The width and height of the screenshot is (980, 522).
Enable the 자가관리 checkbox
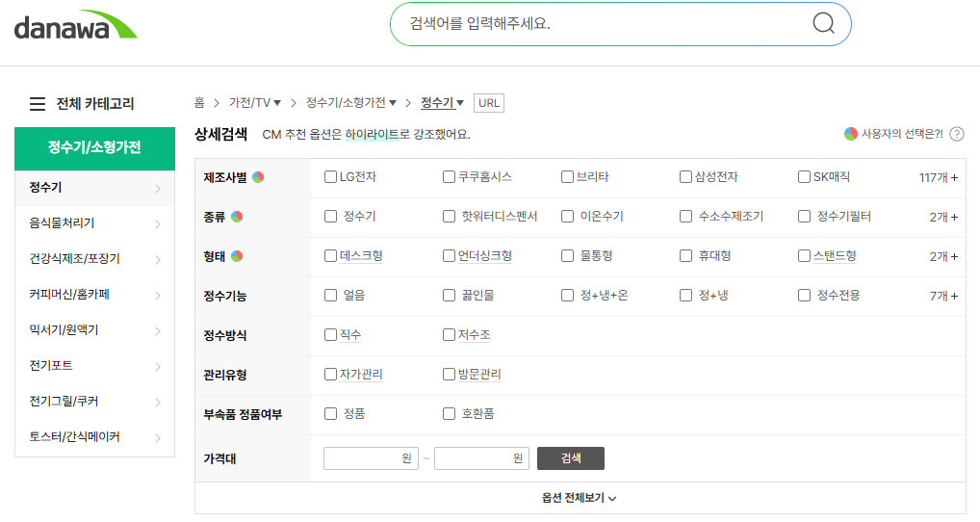tap(330, 374)
